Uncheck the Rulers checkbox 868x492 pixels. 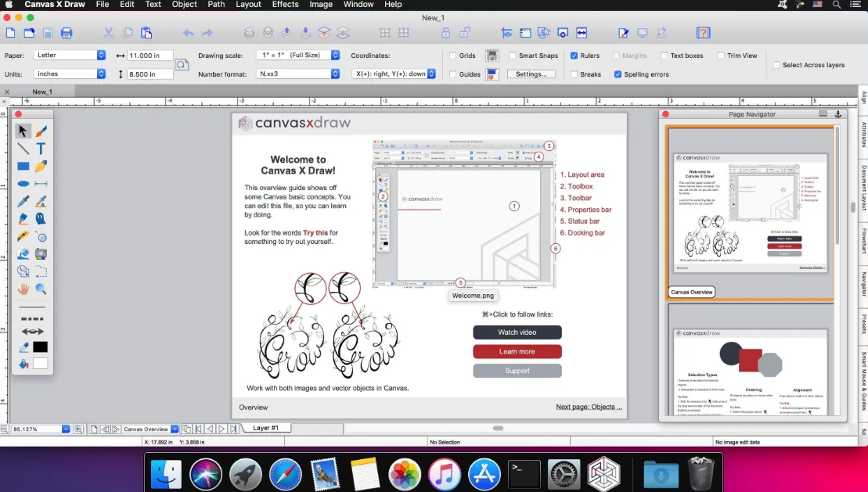(x=574, y=56)
